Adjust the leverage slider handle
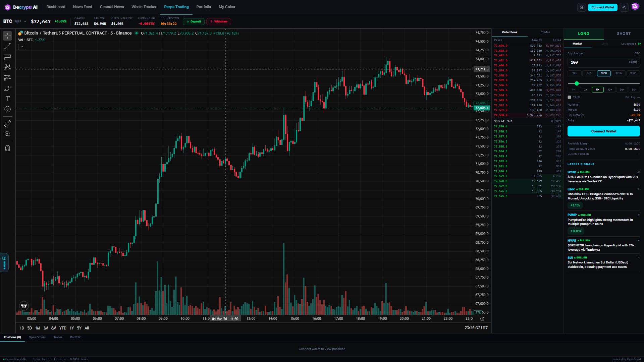 577,83
